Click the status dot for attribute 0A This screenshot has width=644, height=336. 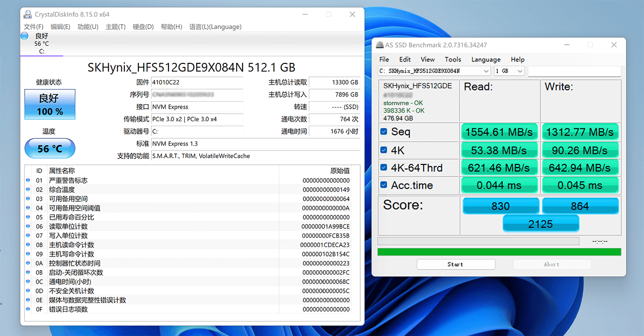click(x=28, y=263)
